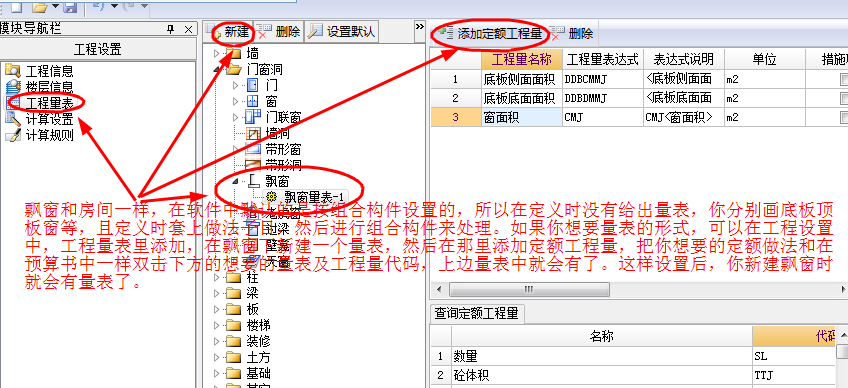848x388 pixels.
Task: Open 计算设置 in the navigation list
Action: 49,119
